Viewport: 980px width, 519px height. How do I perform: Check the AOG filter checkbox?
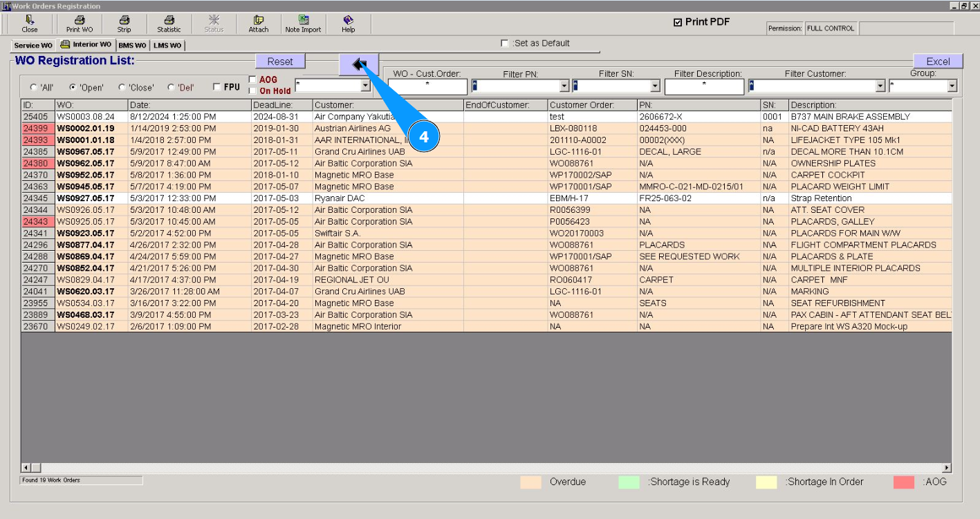pyautogui.click(x=252, y=79)
